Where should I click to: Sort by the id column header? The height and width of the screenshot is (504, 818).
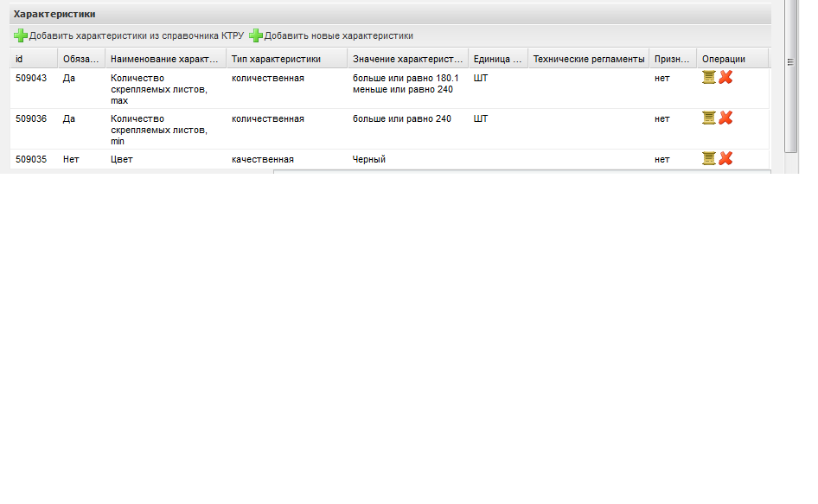[34, 59]
